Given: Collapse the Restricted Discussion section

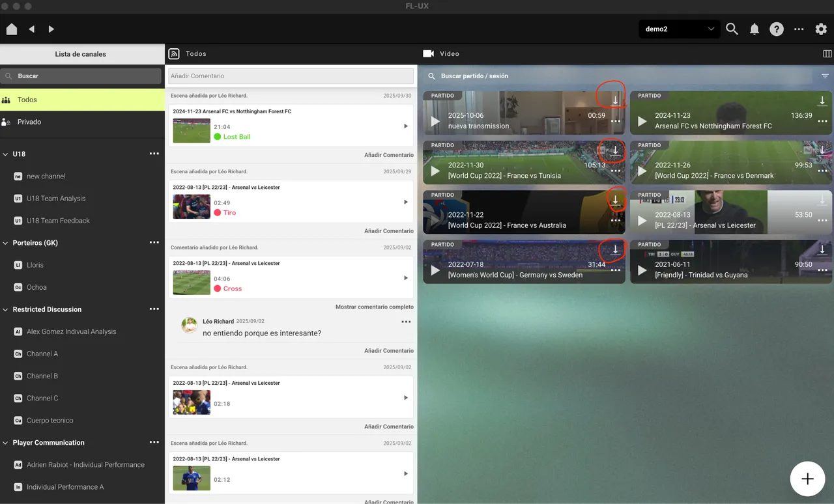Looking at the screenshot, I should click(x=6, y=309).
